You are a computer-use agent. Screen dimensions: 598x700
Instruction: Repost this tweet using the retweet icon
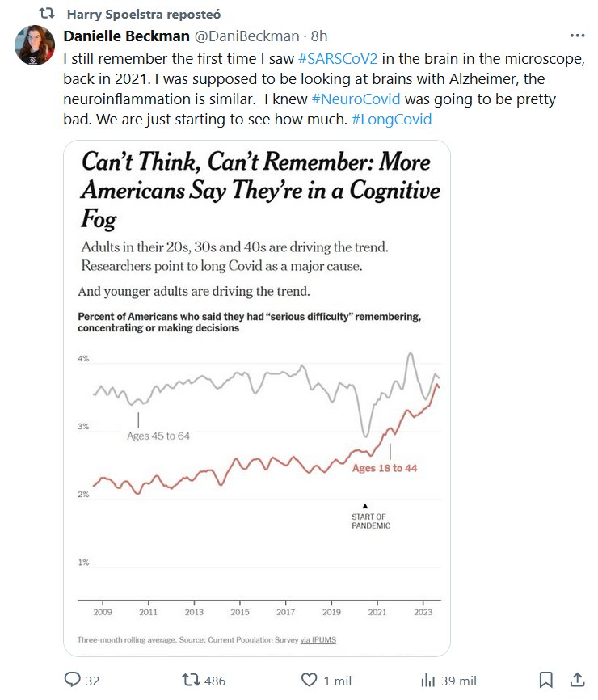click(x=190, y=680)
